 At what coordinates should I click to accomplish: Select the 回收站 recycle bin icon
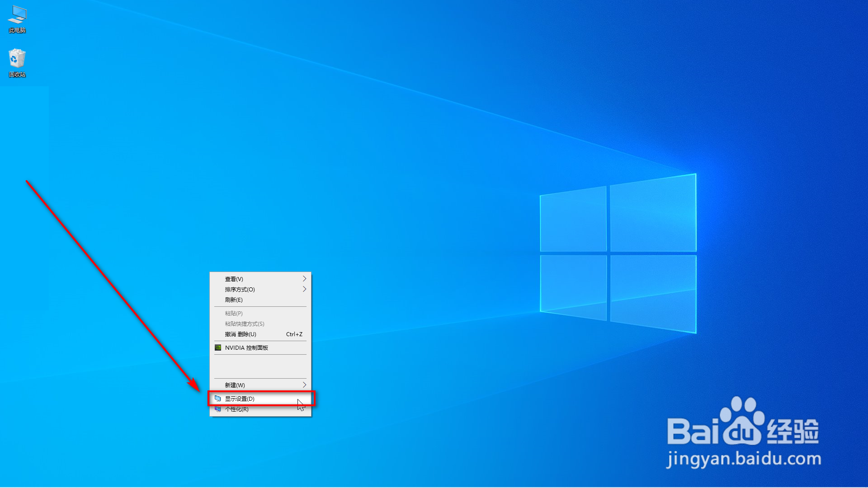click(17, 58)
